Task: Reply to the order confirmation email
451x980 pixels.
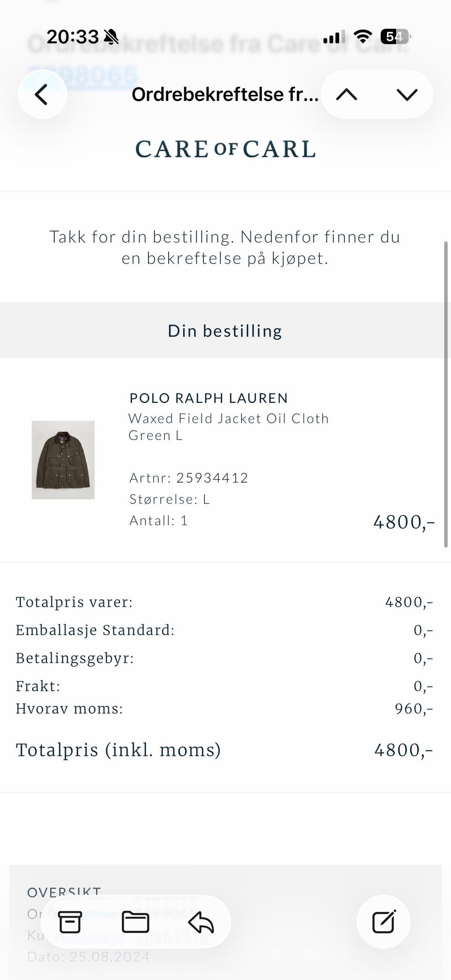Action: [201, 921]
